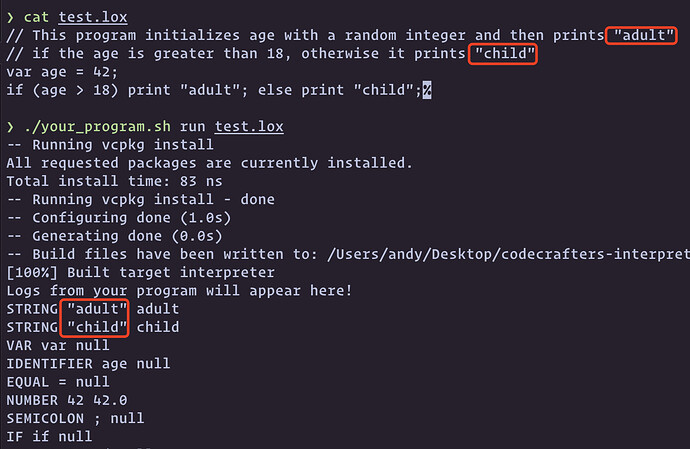Click the boxed "adult" token in output
Screen dimensions: 690x449
pyautogui.click(x=94, y=309)
